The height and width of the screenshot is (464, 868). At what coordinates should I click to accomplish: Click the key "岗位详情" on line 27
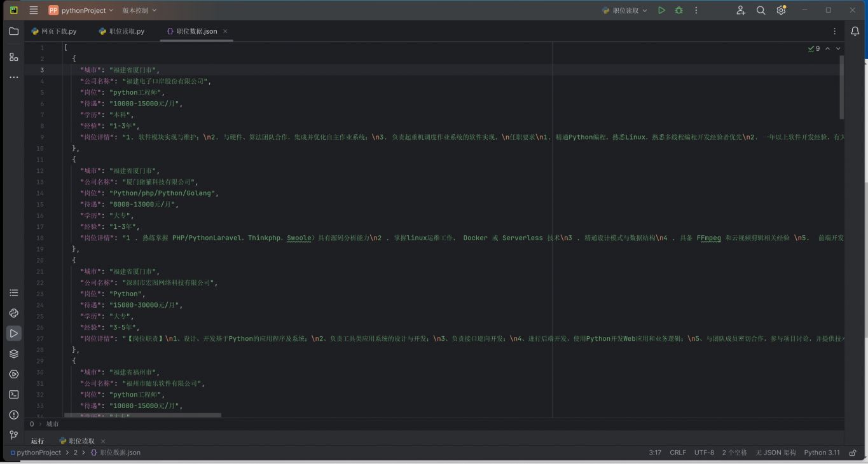[x=97, y=339]
